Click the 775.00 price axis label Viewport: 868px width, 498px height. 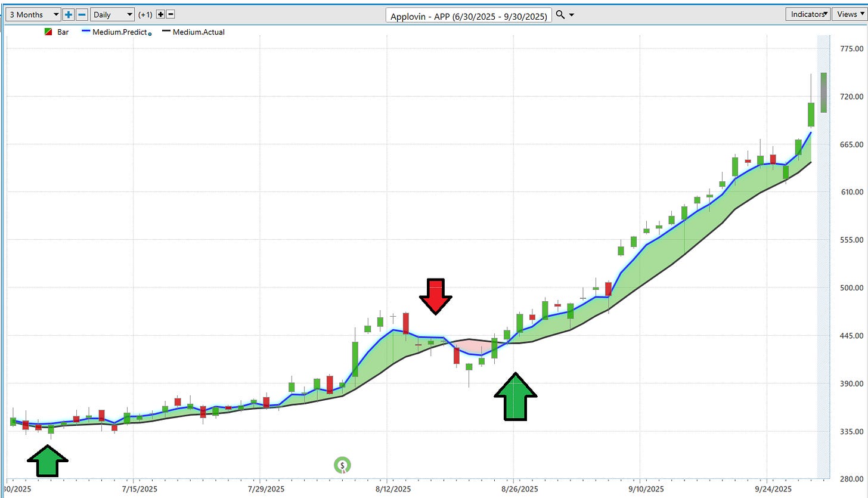click(x=851, y=49)
